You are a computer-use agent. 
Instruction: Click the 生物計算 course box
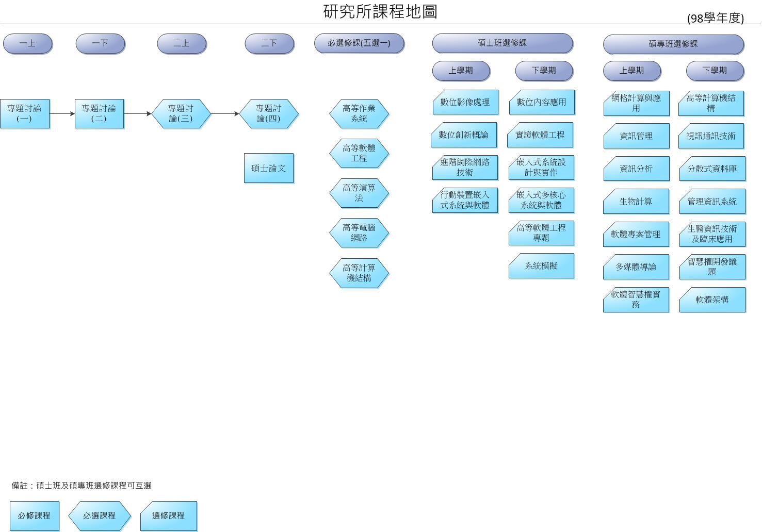click(636, 202)
